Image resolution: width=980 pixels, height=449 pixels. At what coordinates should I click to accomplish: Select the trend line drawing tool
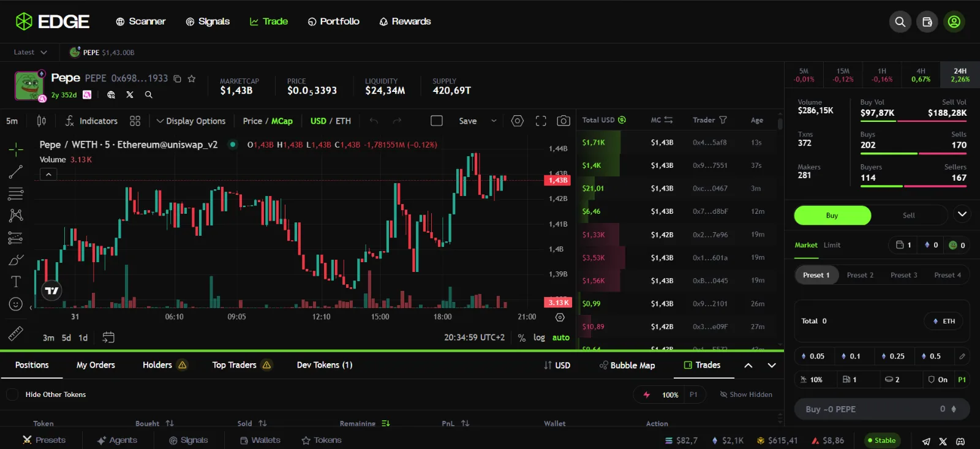pyautogui.click(x=16, y=172)
